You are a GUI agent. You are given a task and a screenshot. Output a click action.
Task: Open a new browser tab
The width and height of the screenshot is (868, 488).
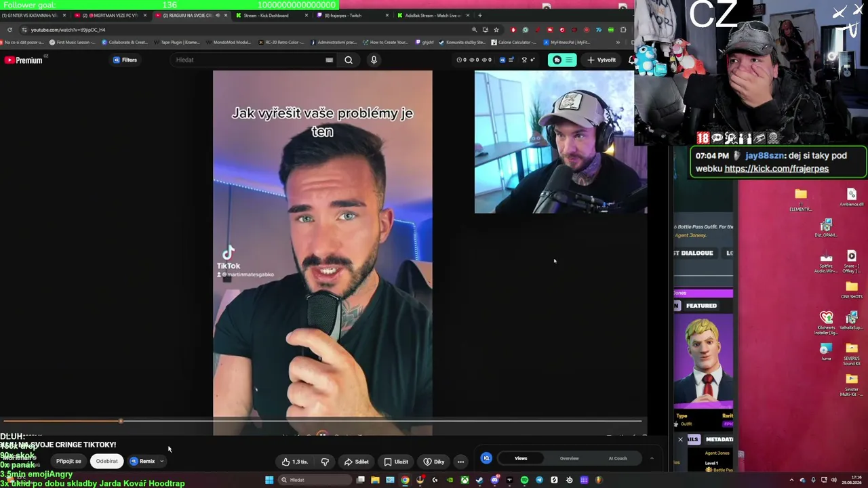click(480, 16)
